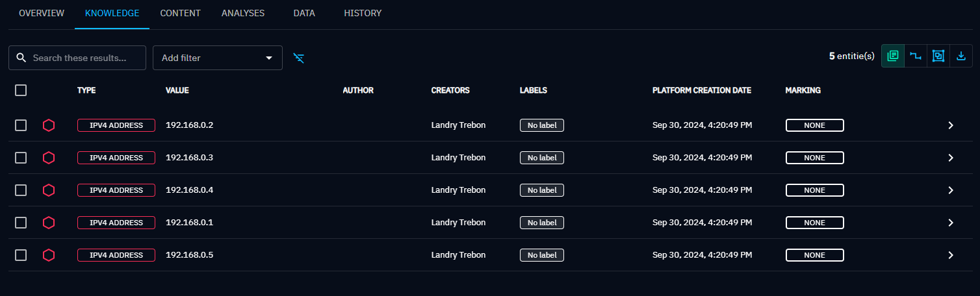This screenshot has width=980, height=296.
Task: Click the export download icon
Action: coord(961,56)
